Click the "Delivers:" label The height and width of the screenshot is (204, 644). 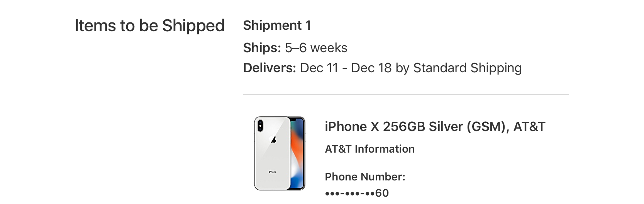269,68
